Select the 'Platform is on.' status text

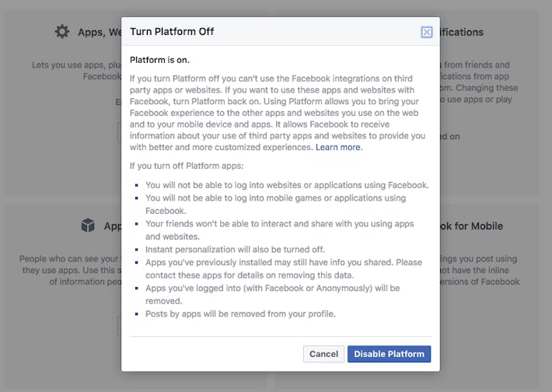coord(159,60)
